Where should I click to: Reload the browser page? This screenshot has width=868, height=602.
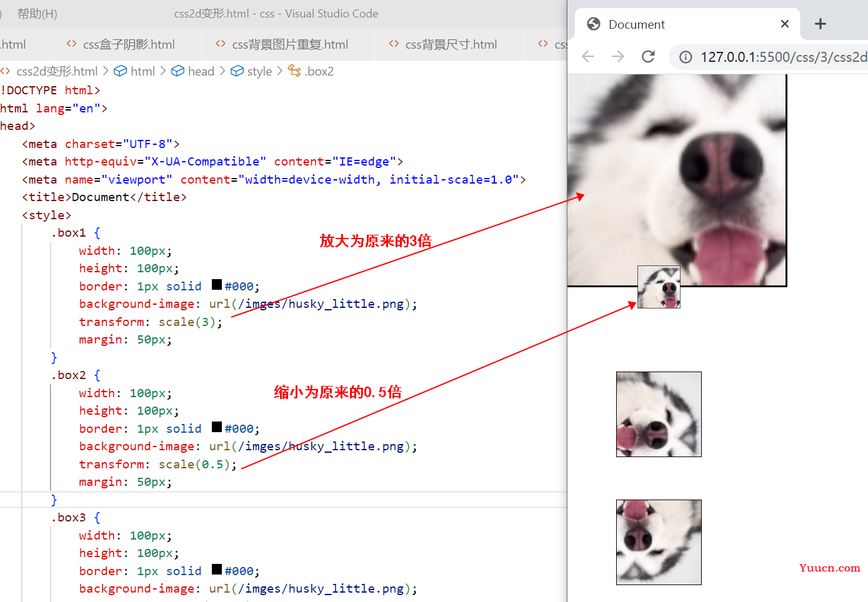[649, 57]
